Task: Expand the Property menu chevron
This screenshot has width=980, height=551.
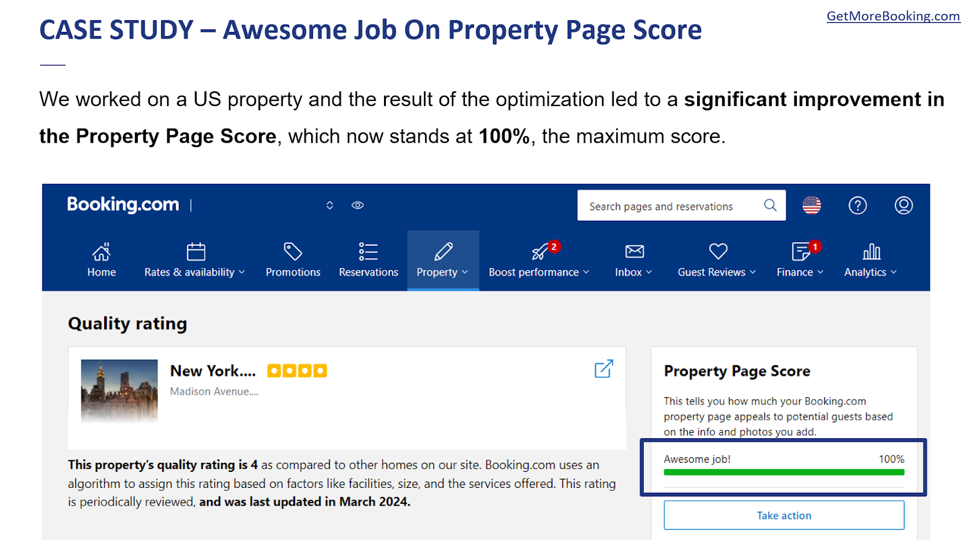Action: pyautogui.click(x=465, y=272)
